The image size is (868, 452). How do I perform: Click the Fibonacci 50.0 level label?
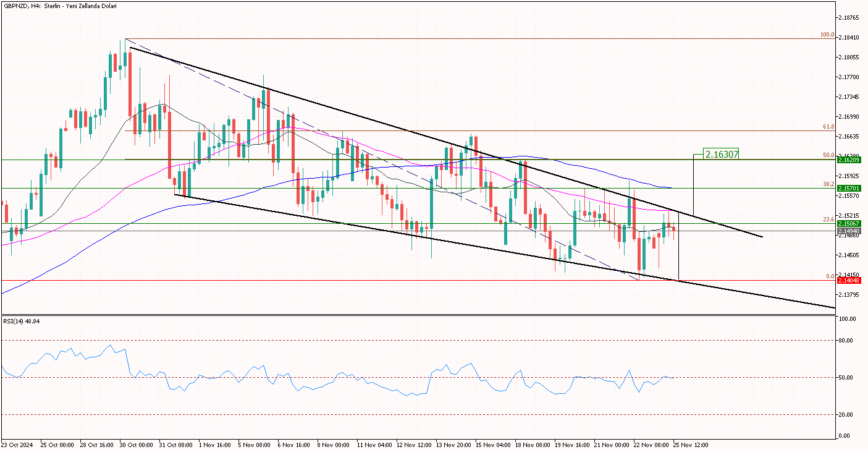829,155
